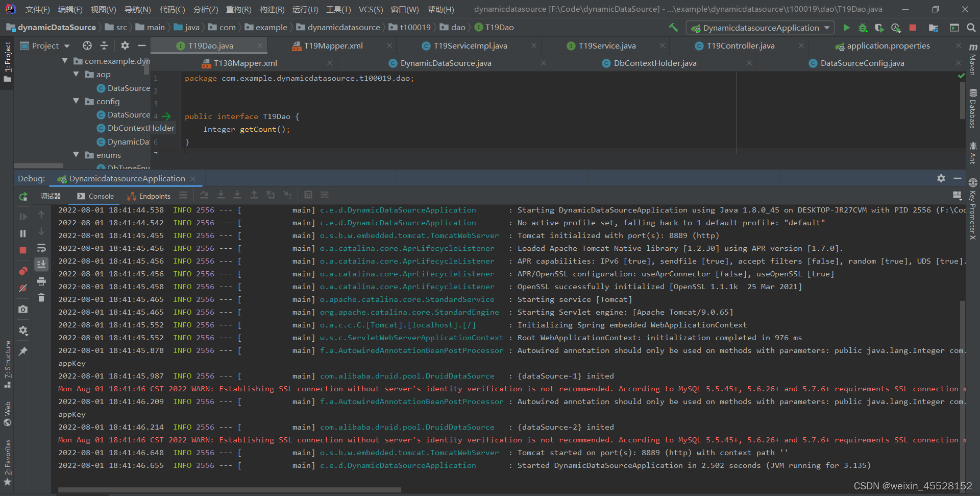
Task: Open the Endpoints debug tab
Action: pos(149,196)
